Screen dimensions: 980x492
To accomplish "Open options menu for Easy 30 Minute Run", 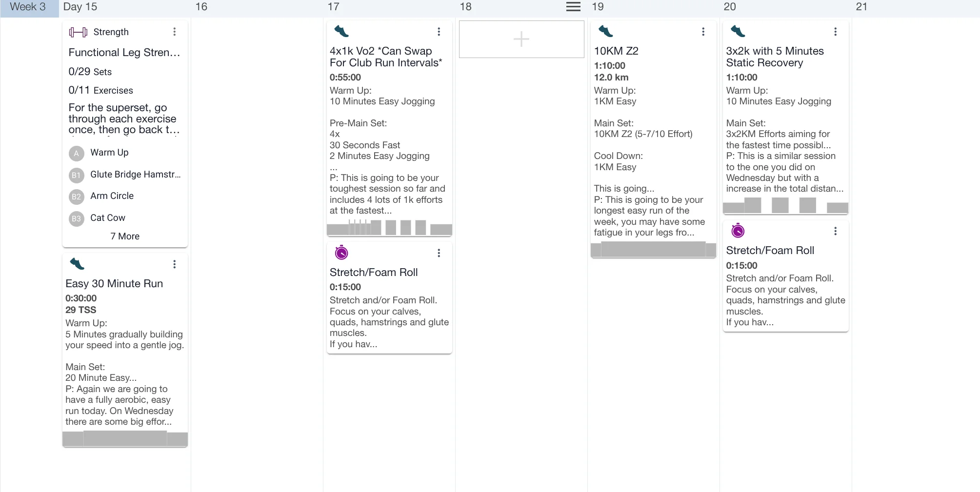I will coord(174,264).
